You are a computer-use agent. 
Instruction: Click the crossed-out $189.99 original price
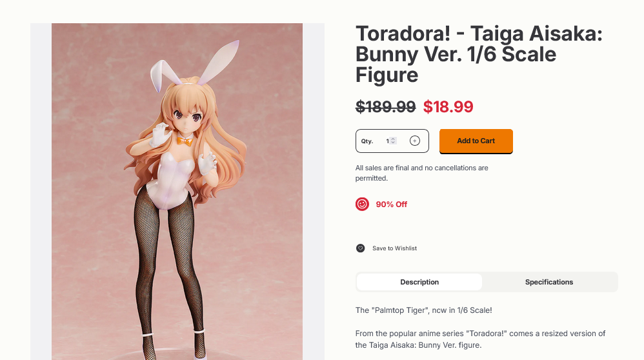(x=385, y=106)
